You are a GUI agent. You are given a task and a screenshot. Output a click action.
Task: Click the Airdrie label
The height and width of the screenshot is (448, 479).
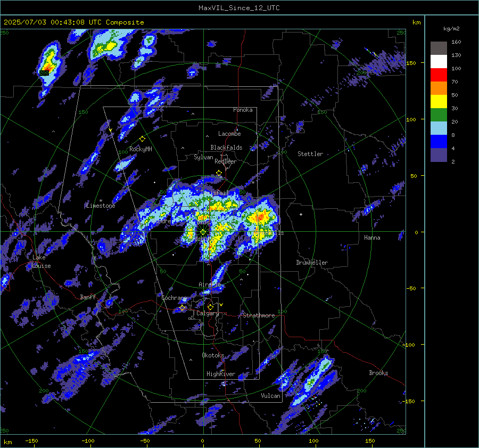click(210, 284)
